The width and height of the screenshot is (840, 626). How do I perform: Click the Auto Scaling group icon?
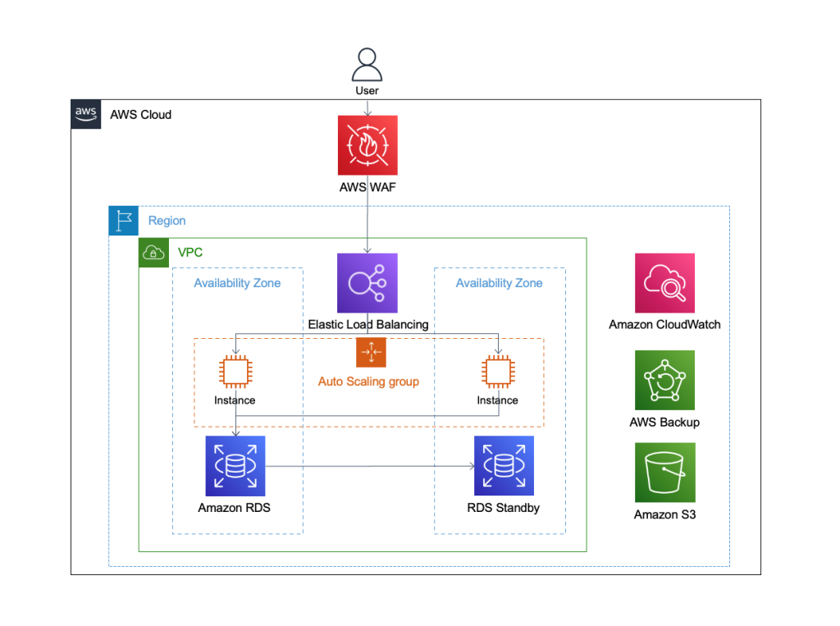click(x=372, y=352)
